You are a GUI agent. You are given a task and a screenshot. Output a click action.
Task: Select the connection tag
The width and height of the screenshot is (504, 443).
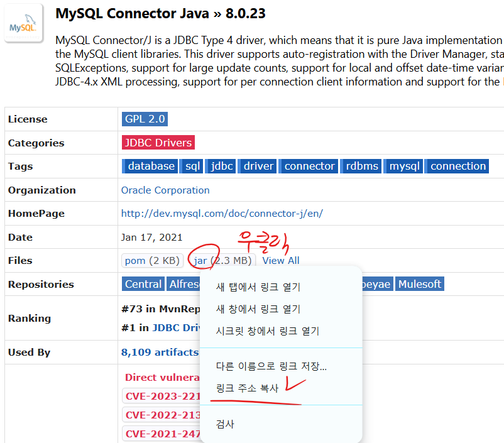click(457, 167)
